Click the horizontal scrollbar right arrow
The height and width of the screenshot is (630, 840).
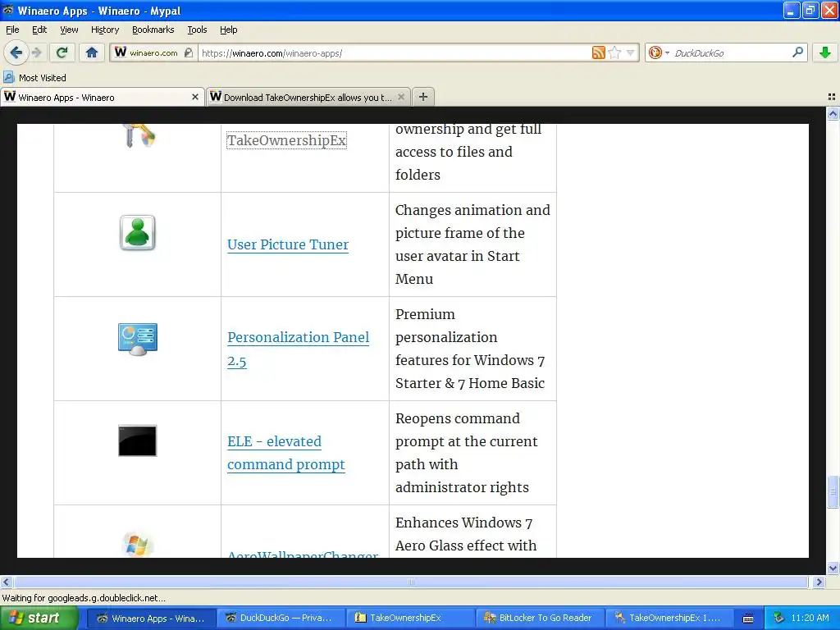[x=819, y=582]
